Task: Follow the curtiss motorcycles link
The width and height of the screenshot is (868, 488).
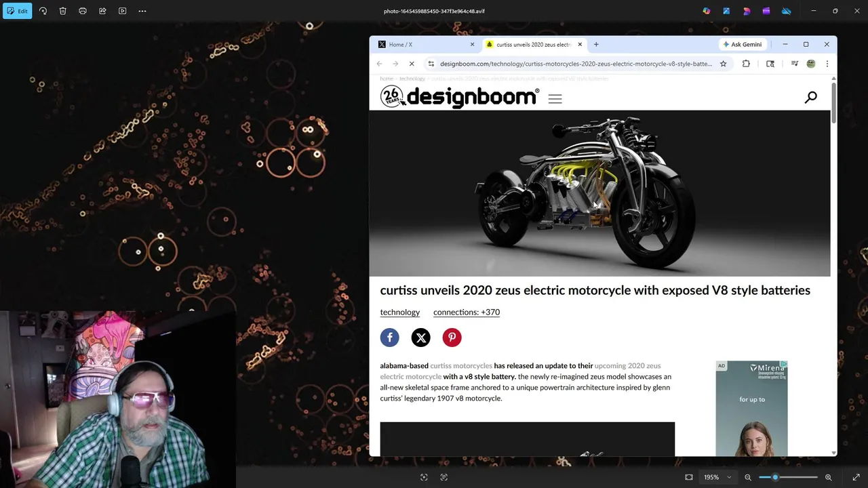Action: pyautogui.click(x=461, y=366)
